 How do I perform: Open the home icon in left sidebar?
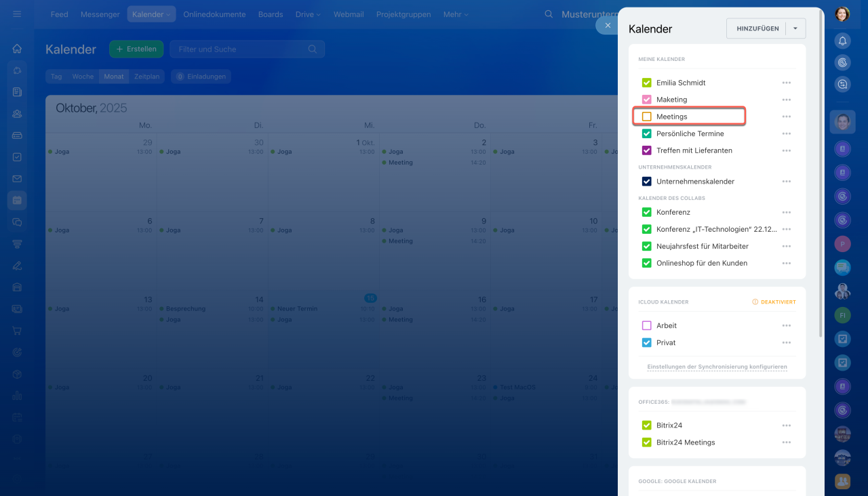point(17,49)
